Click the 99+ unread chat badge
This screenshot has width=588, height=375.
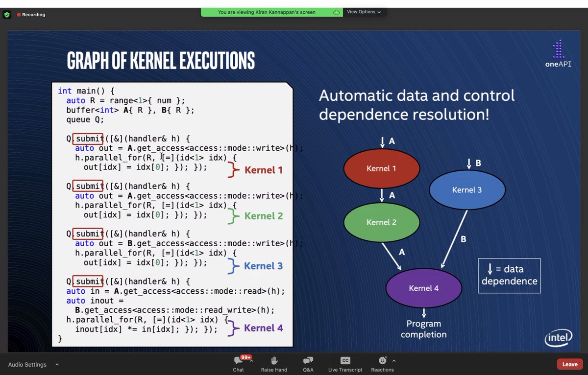(x=246, y=357)
